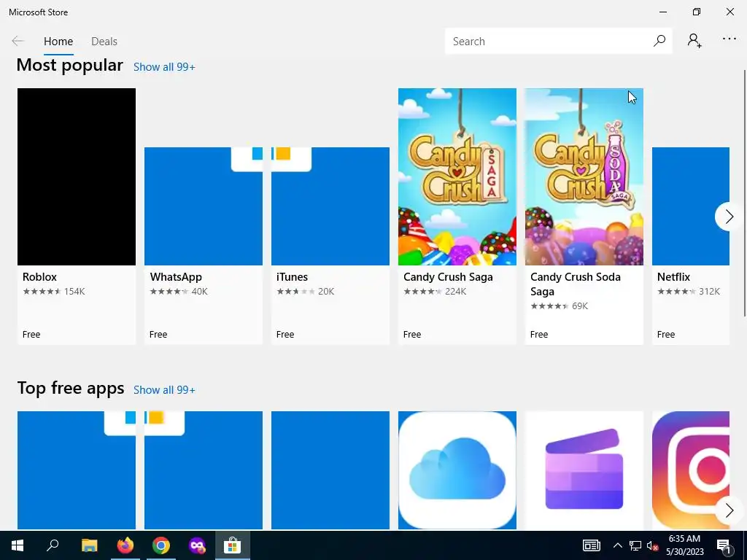
Task: Open the Roblox tile image
Action: (x=77, y=176)
